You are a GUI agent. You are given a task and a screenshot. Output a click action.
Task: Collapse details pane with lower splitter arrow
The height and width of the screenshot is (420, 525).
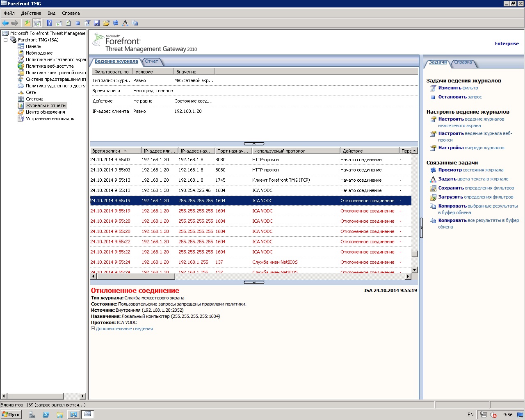tap(254, 282)
